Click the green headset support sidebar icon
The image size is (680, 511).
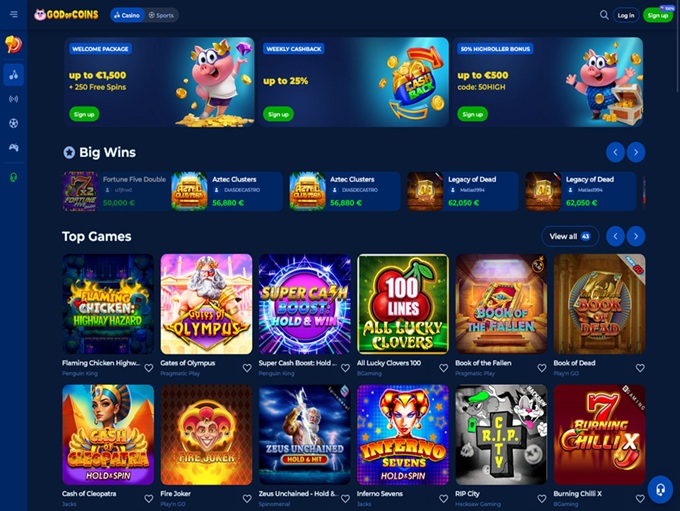tap(13, 177)
